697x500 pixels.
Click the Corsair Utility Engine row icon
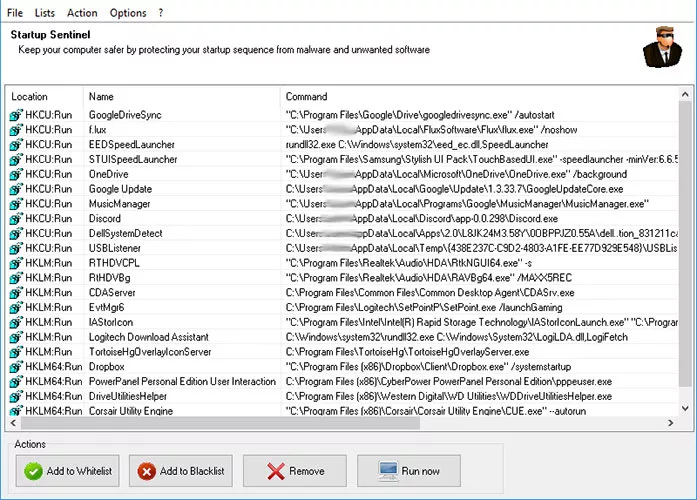(x=16, y=411)
